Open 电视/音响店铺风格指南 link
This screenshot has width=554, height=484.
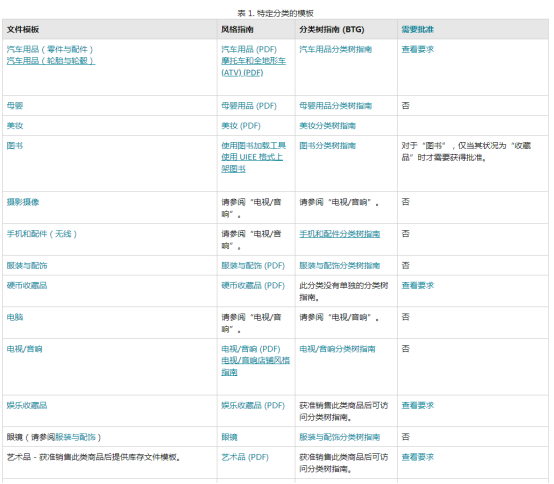click(x=255, y=366)
